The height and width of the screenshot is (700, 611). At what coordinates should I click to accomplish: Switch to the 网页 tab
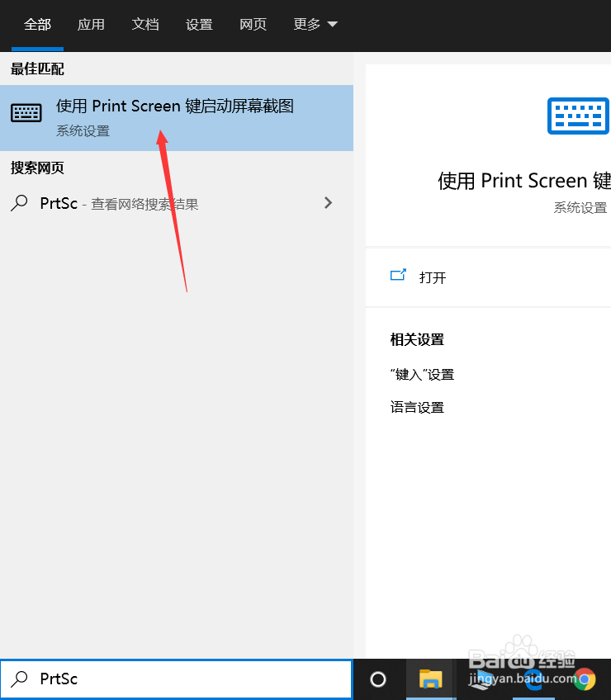pyautogui.click(x=253, y=24)
